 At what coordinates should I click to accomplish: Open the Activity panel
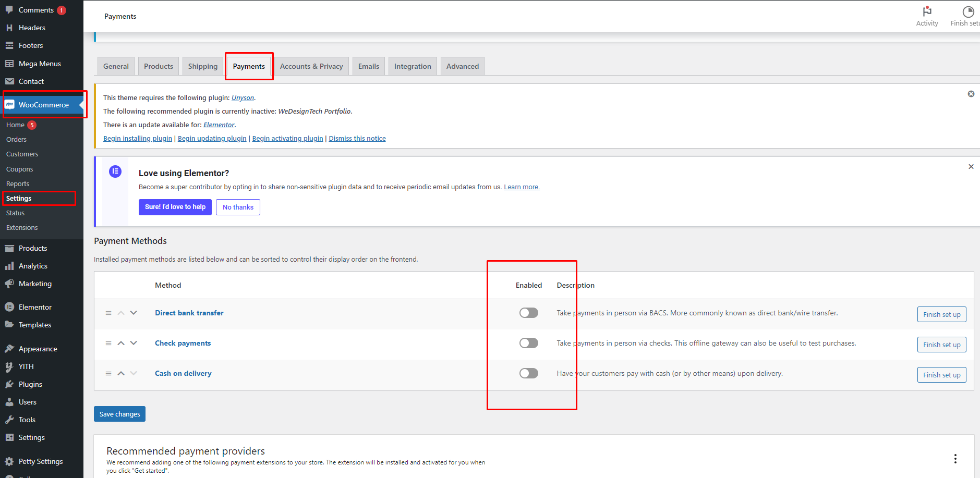coord(927,16)
